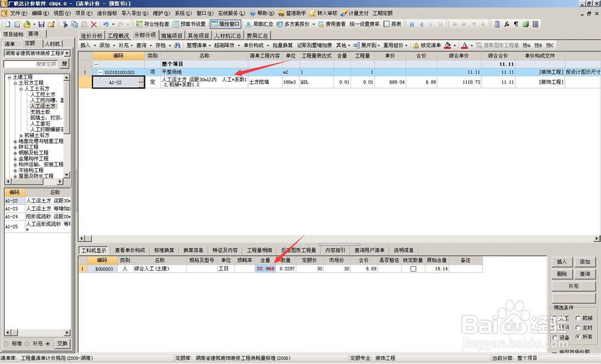This screenshot has width=601, height=364.
Task: Expand the 砖石工程 tree node
Action: pos(16,147)
